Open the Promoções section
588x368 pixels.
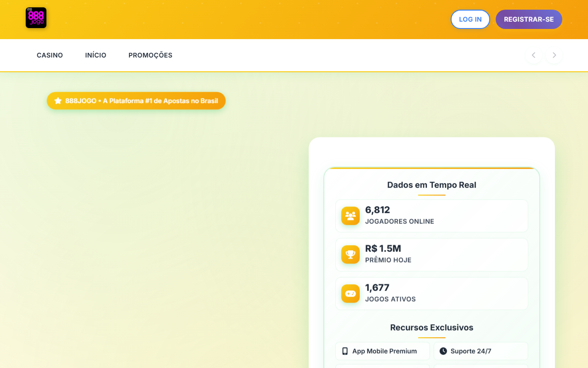coord(150,55)
